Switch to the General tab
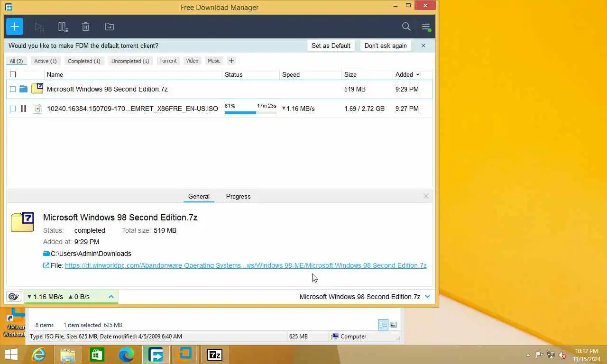 tap(199, 196)
